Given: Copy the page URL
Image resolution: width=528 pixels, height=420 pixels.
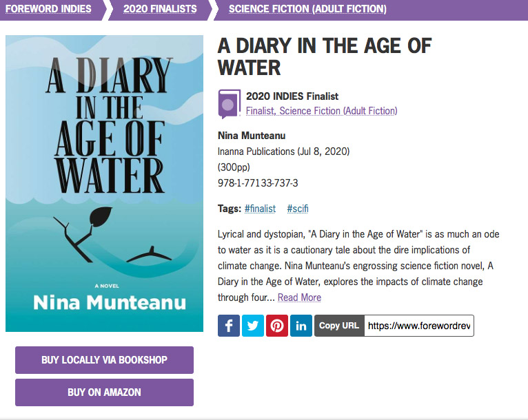Looking at the screenshot, I should point(339,326).
